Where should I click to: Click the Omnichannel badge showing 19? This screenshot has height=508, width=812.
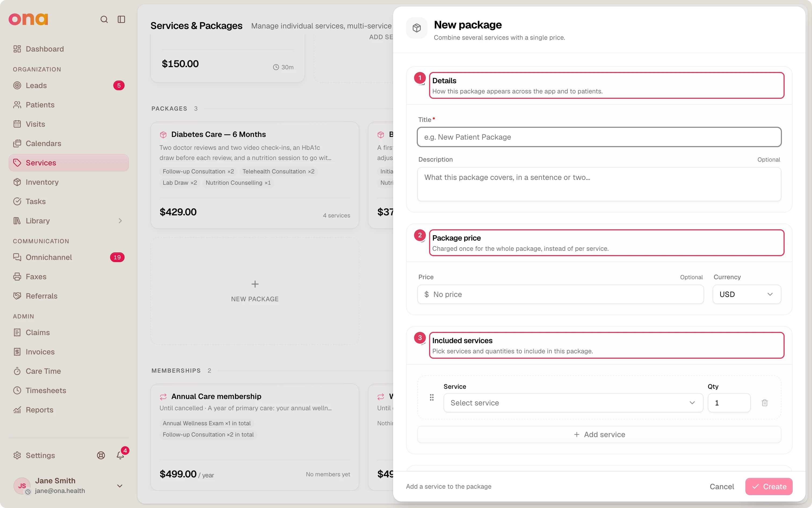pyautogui.click(x=117, y=257)
